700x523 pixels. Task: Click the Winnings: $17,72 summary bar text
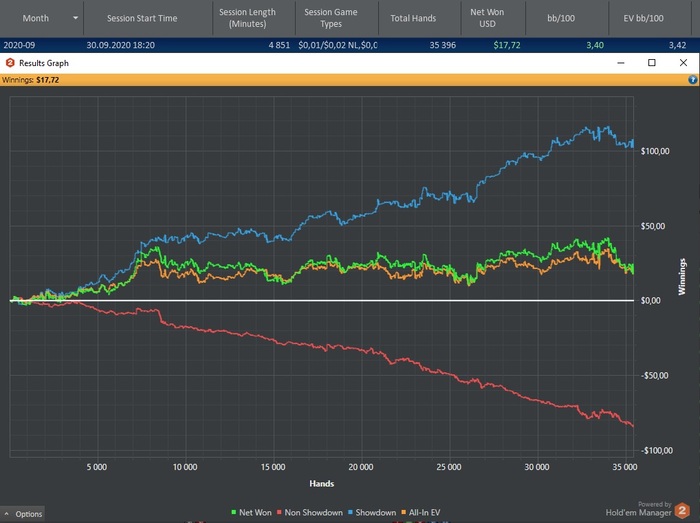(30, 80)
